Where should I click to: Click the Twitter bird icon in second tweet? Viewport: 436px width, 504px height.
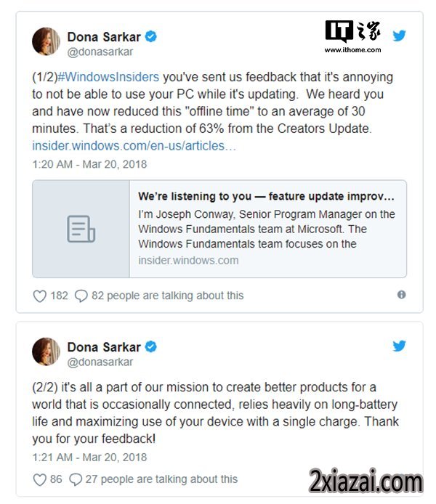[x=399, y=346]
